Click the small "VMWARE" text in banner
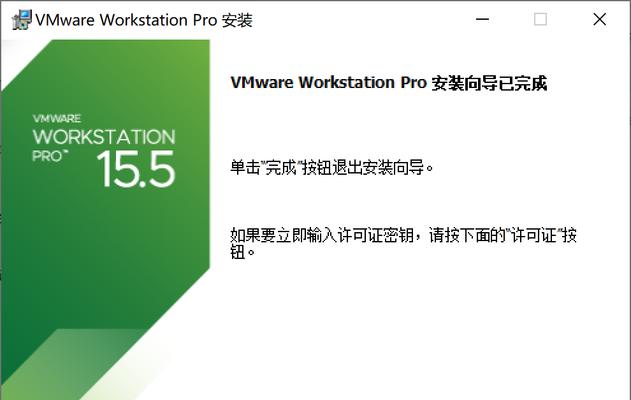Viewport: 631px width, 400px height. [57, 118]
